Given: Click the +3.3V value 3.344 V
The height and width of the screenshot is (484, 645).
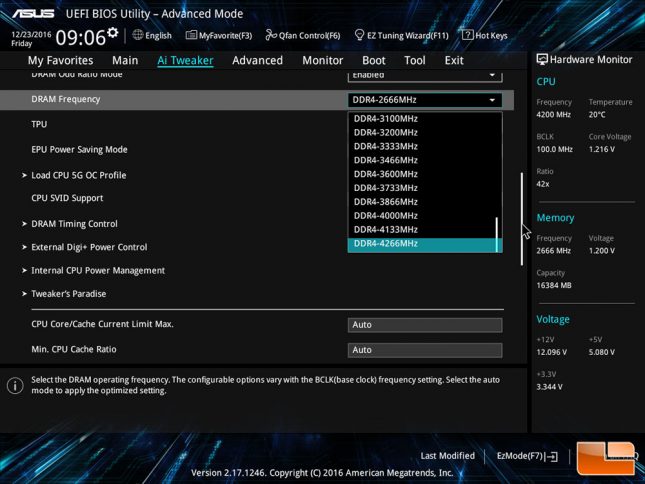Looking at the screenshot, I should pos(550,387).
